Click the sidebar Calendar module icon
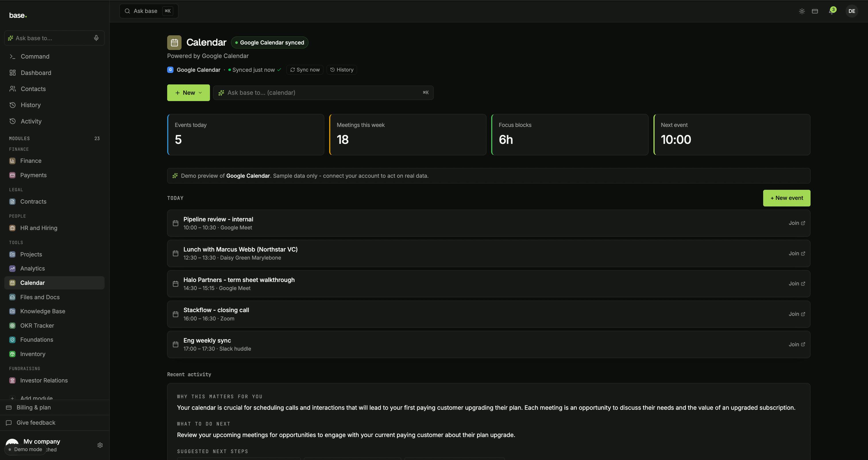Screen dimensions: 868x460 [x=12, y=283]
